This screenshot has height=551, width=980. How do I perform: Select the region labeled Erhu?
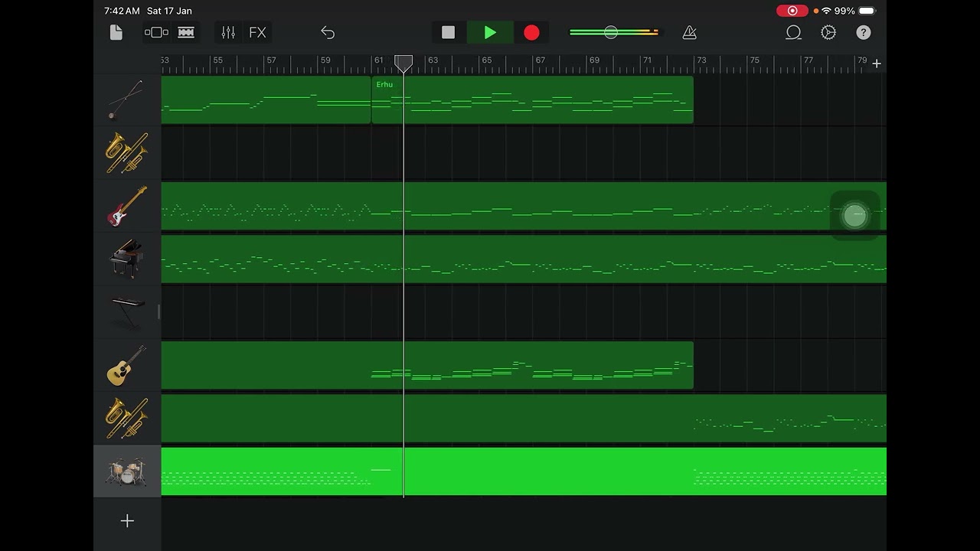click(532, 99)
